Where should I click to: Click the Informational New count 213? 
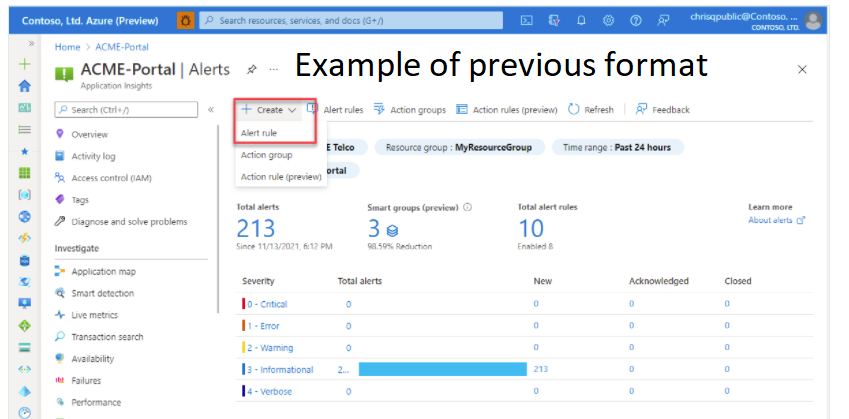[x=540, y=369]
